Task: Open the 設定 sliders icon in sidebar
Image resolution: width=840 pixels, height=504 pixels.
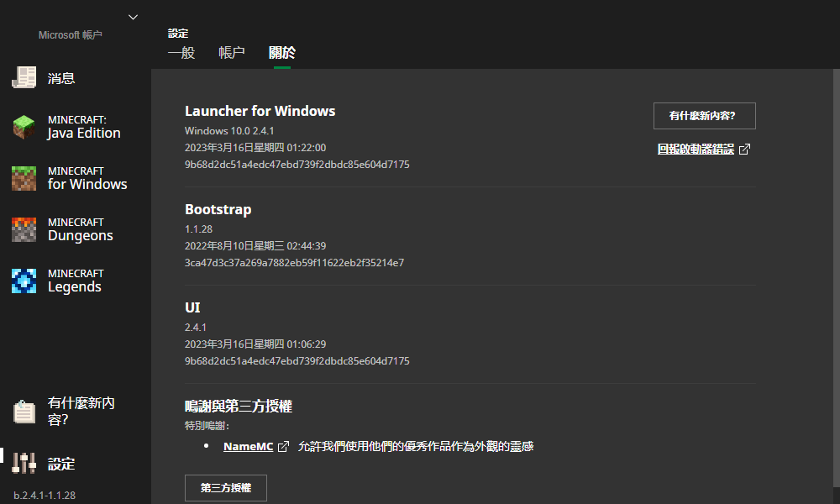Action: pos(24,463)
